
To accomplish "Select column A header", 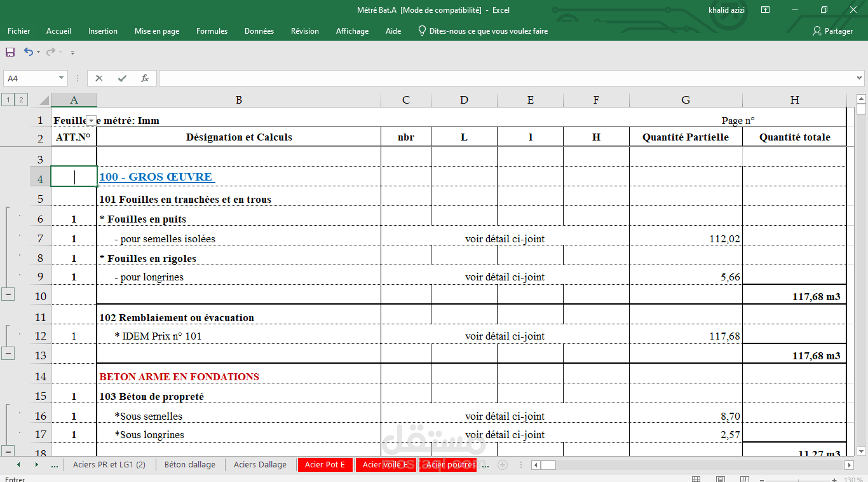I will coord(74,100).
